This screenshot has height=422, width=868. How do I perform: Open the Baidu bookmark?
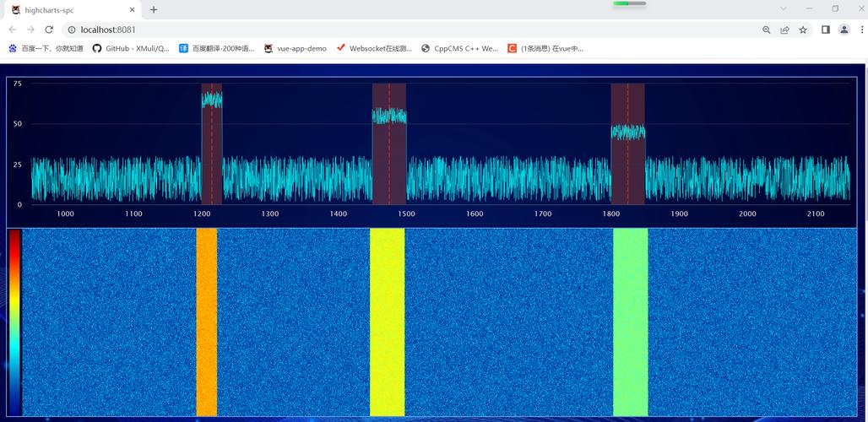[46, 49]
